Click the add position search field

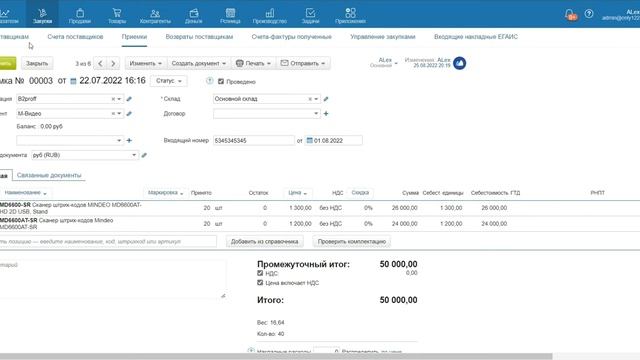coord(108,242)
